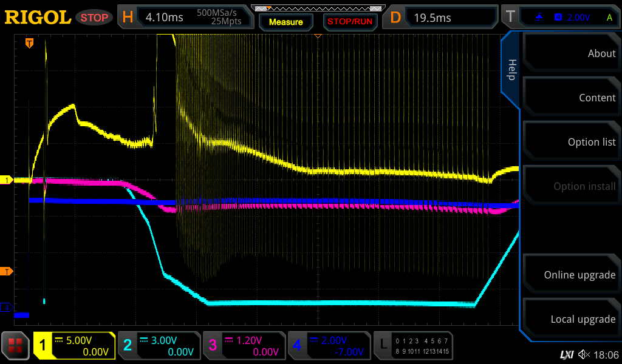Open the H horizontal timebase settings
Screen dimensions: 622x364
click(x=185, y=18)
